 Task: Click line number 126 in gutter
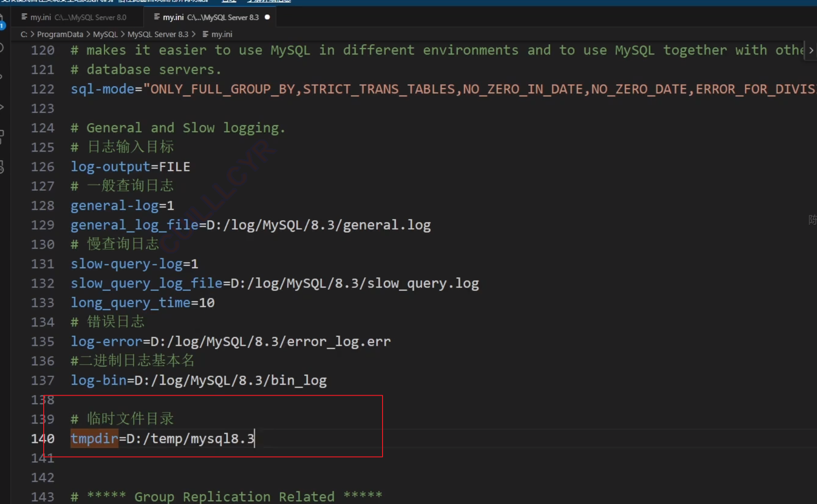click(42, 167)
